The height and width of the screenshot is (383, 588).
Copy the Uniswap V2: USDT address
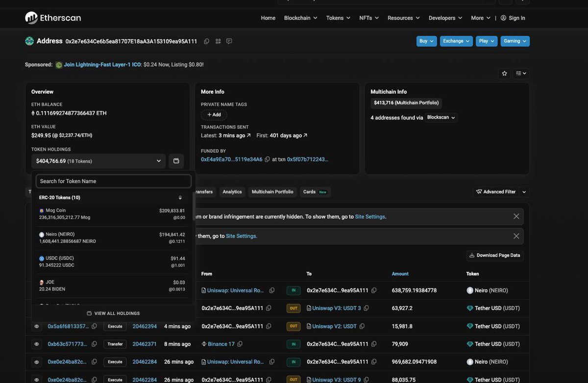[362, 326]
